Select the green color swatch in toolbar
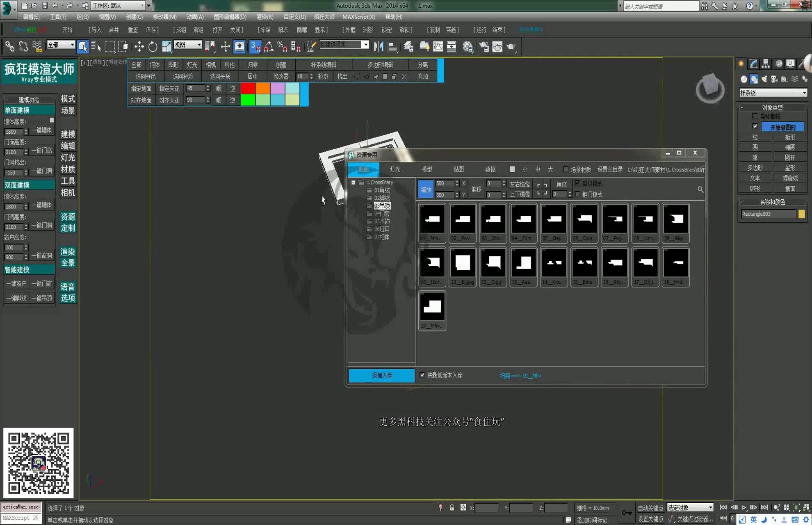 249,100
